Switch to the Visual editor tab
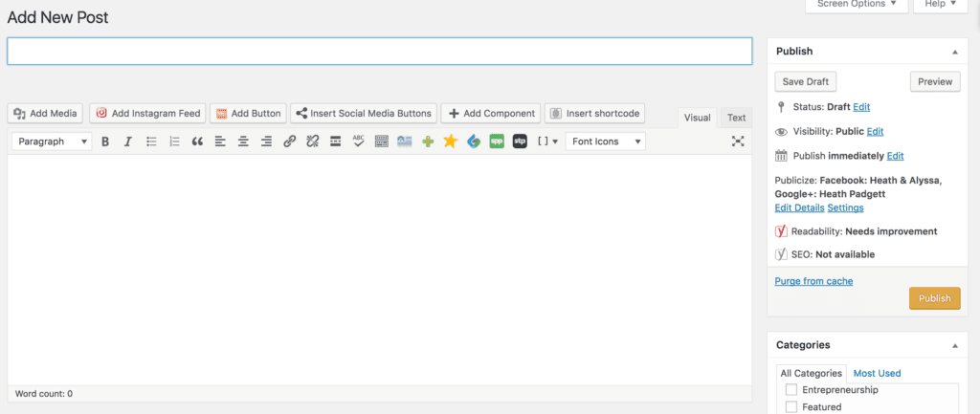The image size is (980, 414). (698, 118)
